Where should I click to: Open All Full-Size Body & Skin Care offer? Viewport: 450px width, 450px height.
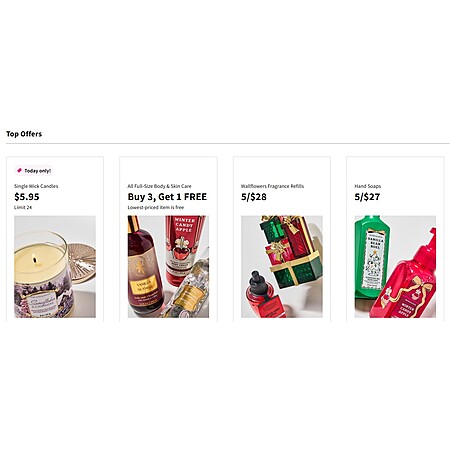pyautogui.click(x=159, y=186)
